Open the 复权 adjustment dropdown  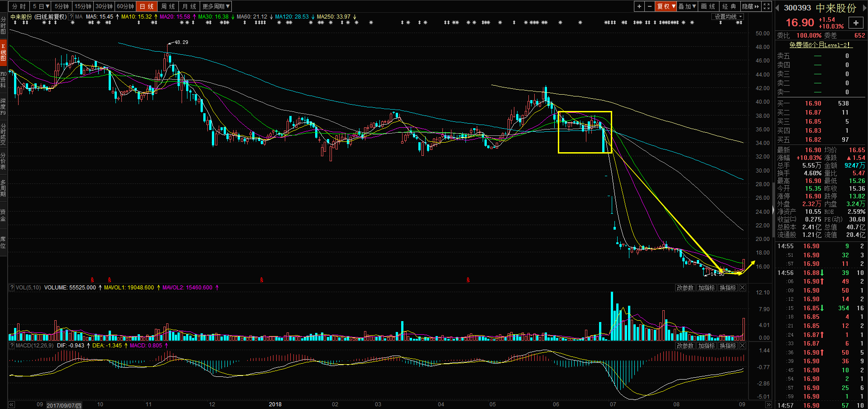click(x=666, y=6)
